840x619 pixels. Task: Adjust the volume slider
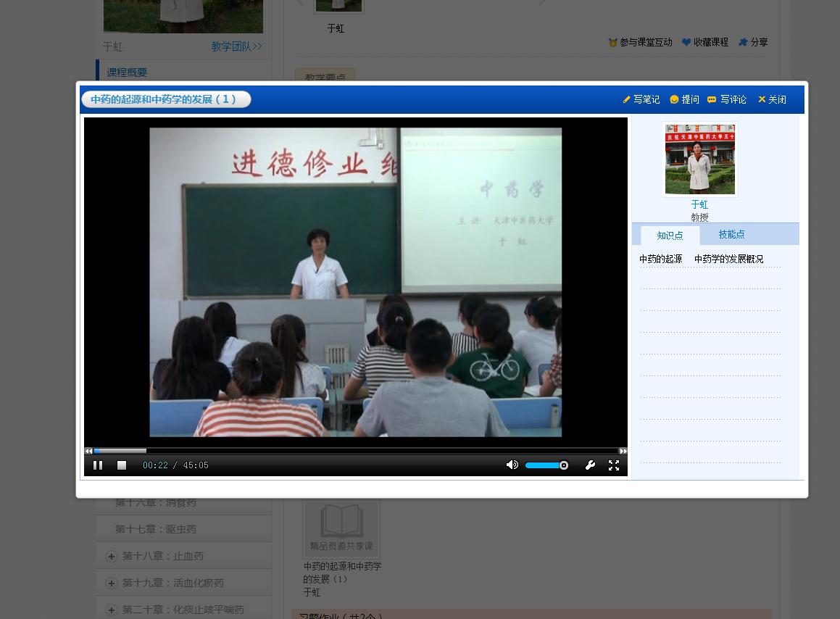coord(546,465)
